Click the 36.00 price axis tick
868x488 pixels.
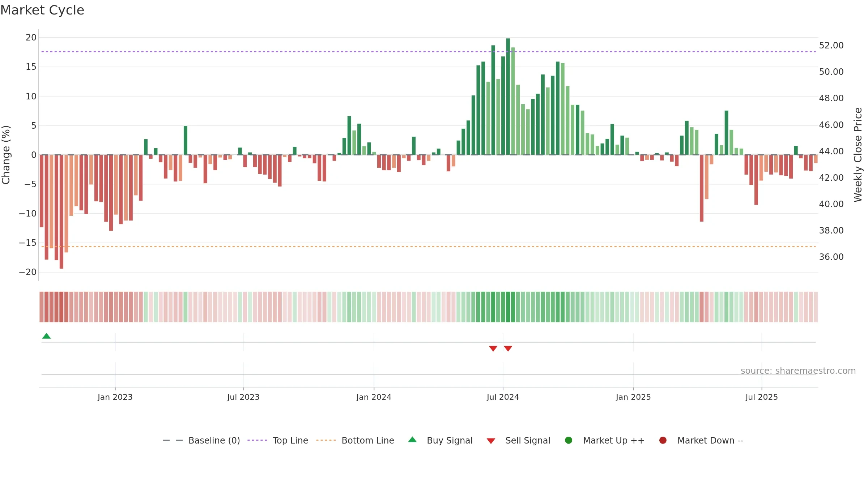pyautogui.click(x=831, y=257)
